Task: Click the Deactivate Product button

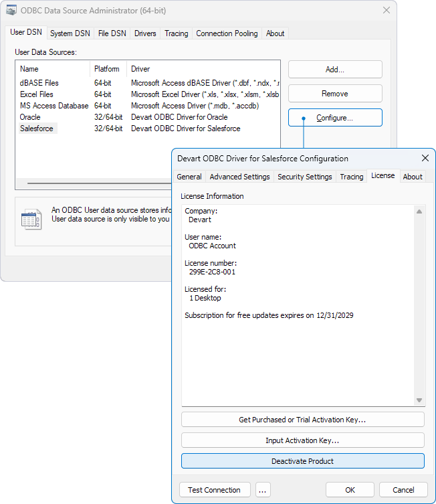Action: coord(302,461)
